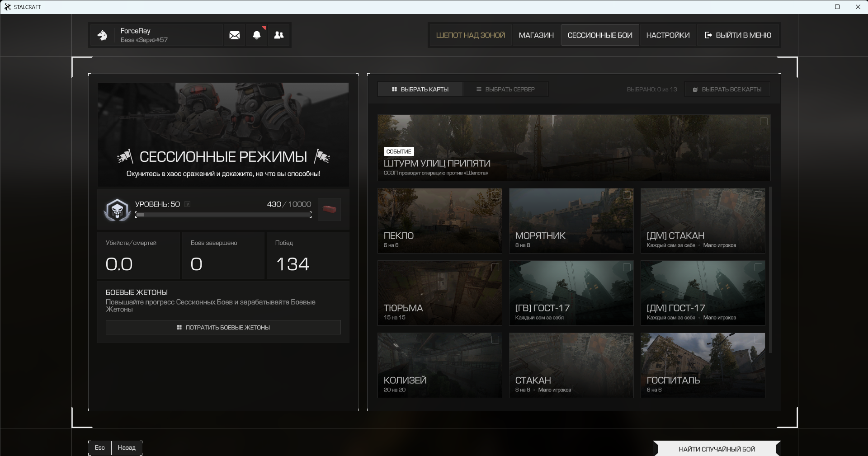The height and width of the screenshot is (456, 868).
Task: Switch to Сессионные бои tab
Action: (x=600, y=35)
